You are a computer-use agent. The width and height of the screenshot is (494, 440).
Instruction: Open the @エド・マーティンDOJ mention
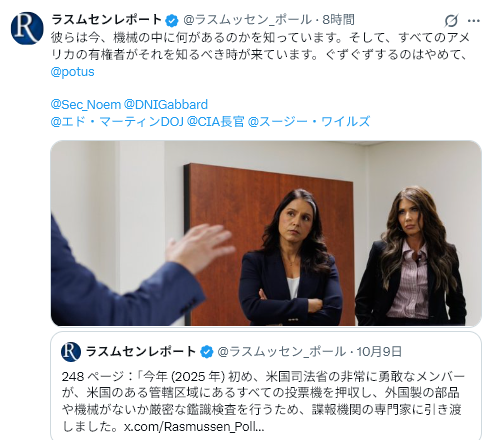coord(117,122)
